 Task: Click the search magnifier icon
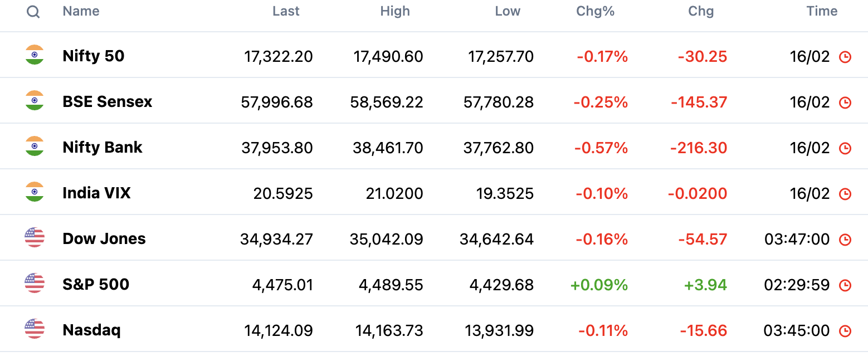point(33,12)
